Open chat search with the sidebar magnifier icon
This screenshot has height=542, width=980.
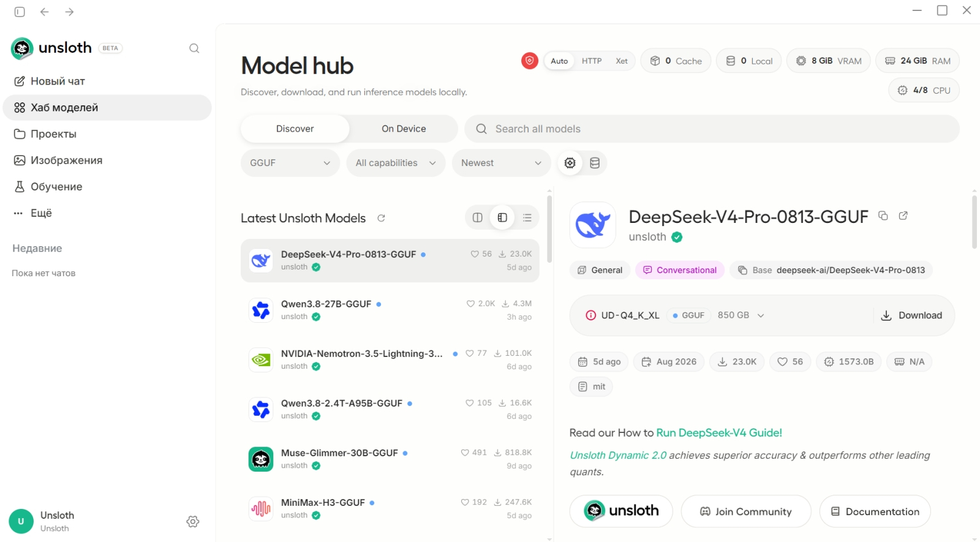[194, 48]
